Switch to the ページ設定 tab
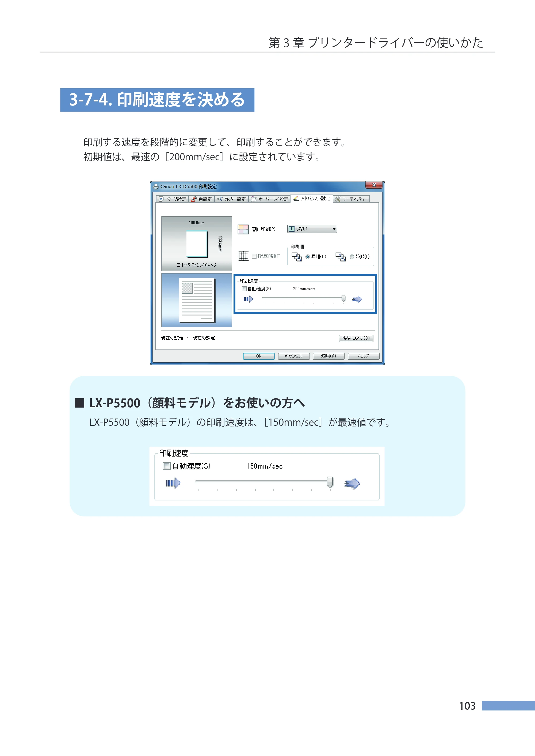 pyautogui.click(x=172, y=199)
